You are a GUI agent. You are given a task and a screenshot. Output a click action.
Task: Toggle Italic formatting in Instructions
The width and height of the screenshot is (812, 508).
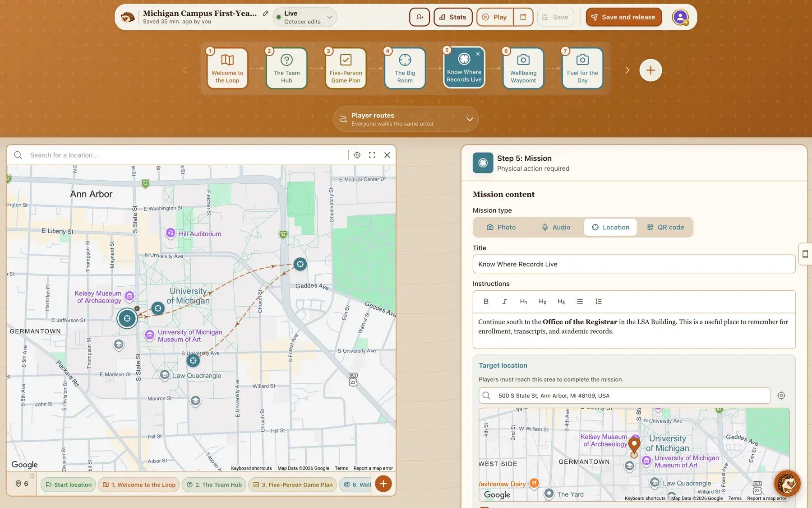point(504,302)
